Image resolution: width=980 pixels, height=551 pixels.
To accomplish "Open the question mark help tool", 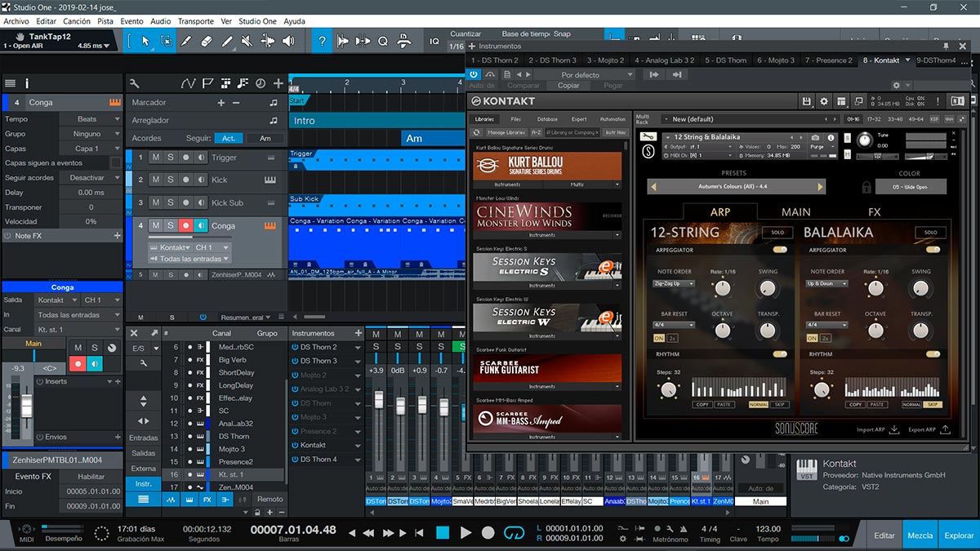I will [323, 41].
